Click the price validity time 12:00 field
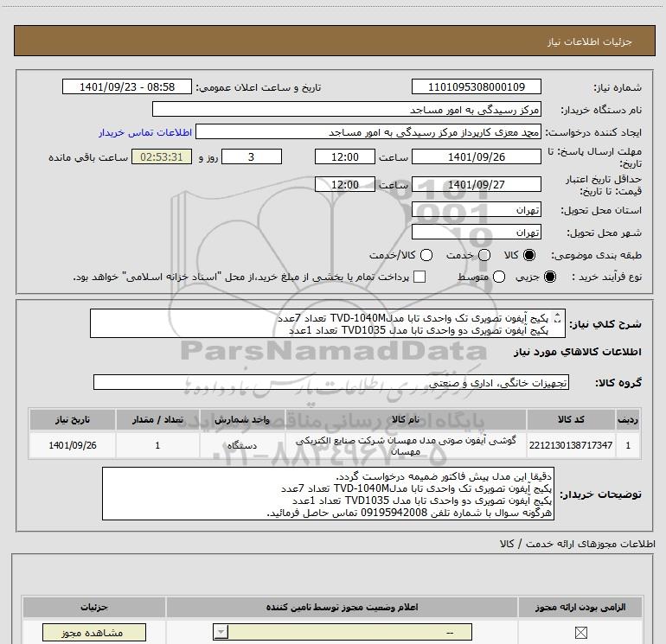Screen dimensions: 666x644 (x=345, y=185)
